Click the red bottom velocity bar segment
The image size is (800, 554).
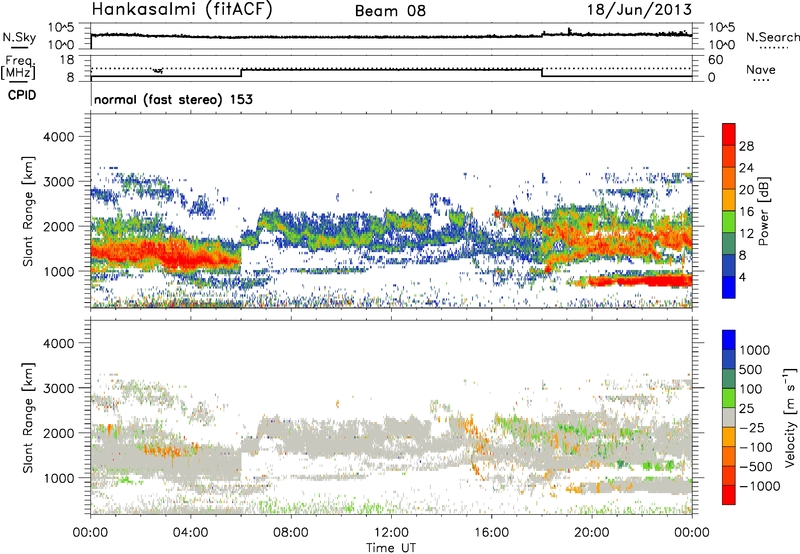point(729,495)
